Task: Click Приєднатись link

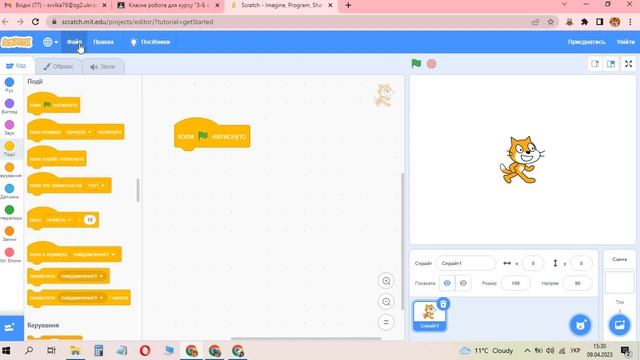Action: [587, 42]
